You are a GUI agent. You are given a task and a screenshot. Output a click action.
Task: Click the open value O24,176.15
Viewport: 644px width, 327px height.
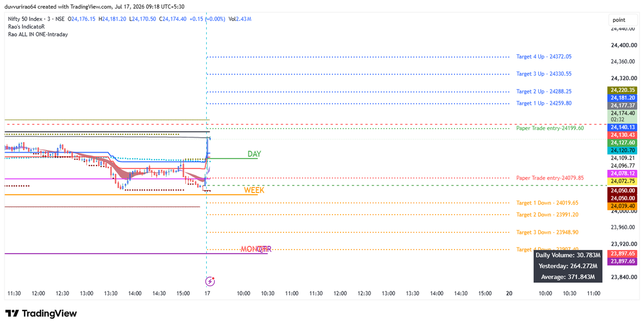pos(81,19)
